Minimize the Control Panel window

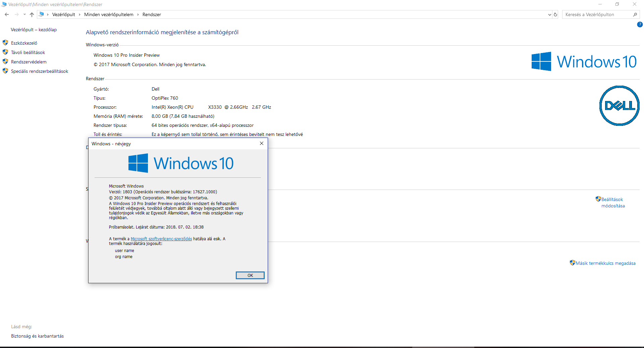600,4
